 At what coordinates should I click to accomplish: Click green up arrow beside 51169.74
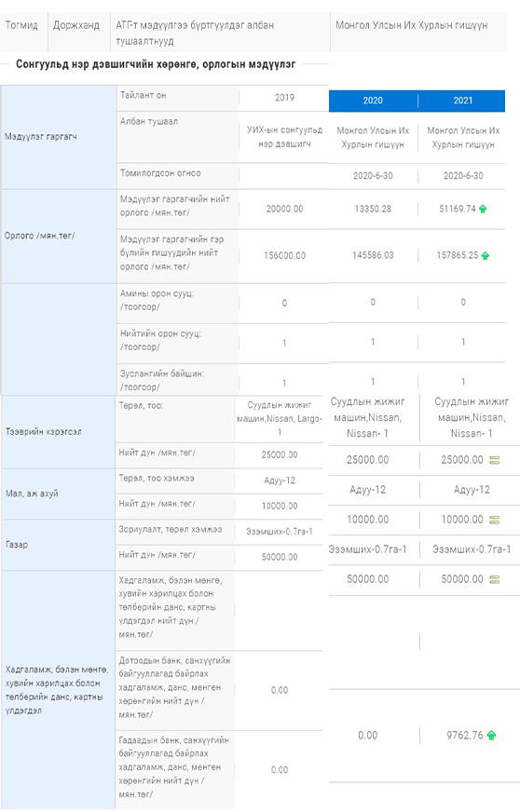tap(484, 210)
